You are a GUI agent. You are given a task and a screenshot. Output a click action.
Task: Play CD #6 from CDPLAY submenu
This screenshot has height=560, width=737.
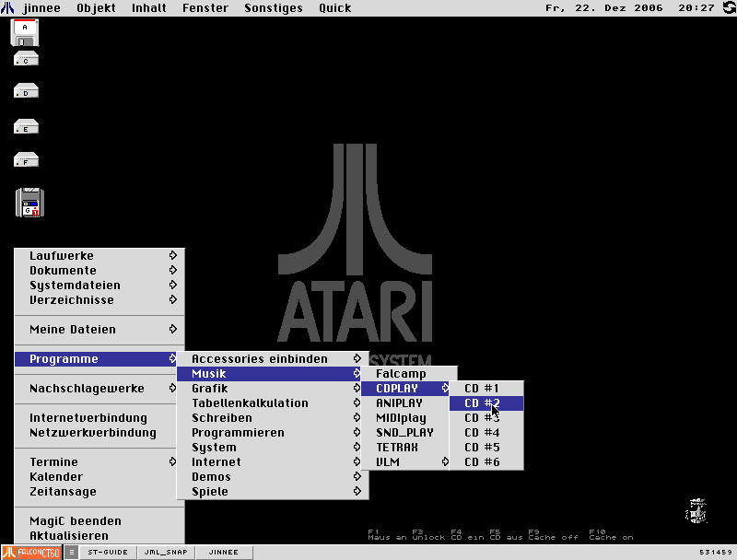coord(486,461)
